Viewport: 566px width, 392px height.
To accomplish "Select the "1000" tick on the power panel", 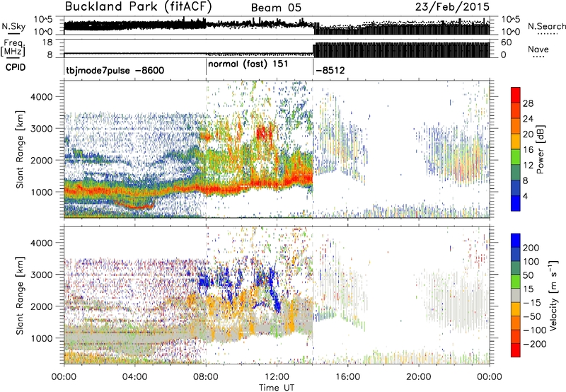I will [41, 192].
